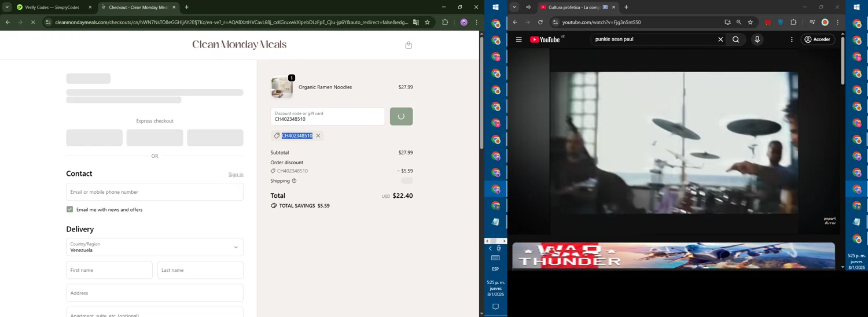868x317 pixels.
Task: Open YouTube hamburger guide menu
Action: 518,39
